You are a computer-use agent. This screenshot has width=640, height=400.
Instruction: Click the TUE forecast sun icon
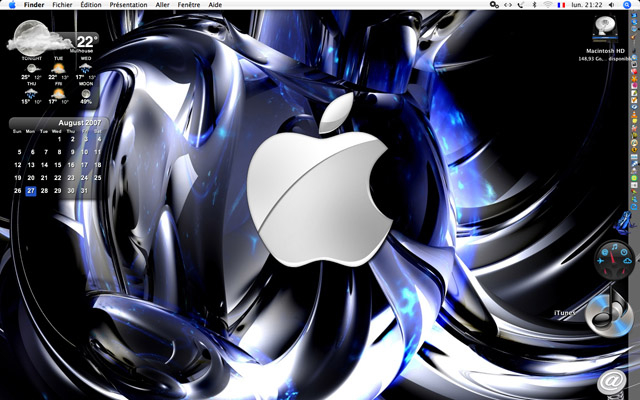click(x=58, y=68)
